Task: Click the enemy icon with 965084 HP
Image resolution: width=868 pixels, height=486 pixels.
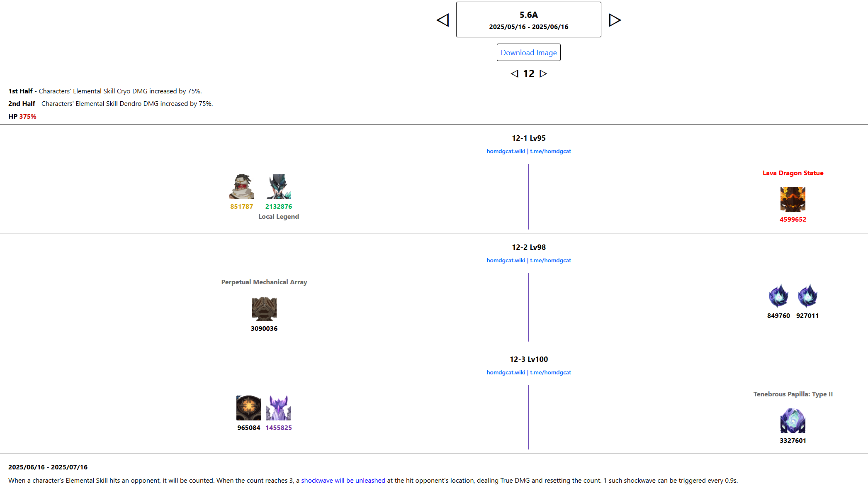Action: click(x=249, y=408)
